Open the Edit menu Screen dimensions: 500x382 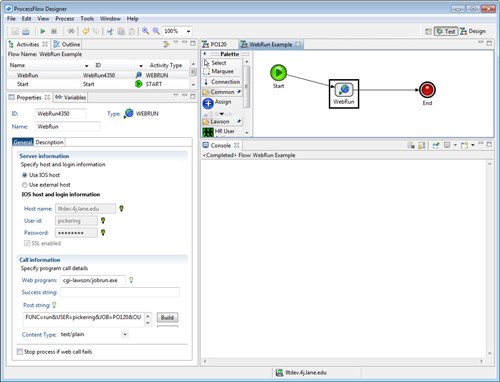pyautogui.click(x=26, y=19)
